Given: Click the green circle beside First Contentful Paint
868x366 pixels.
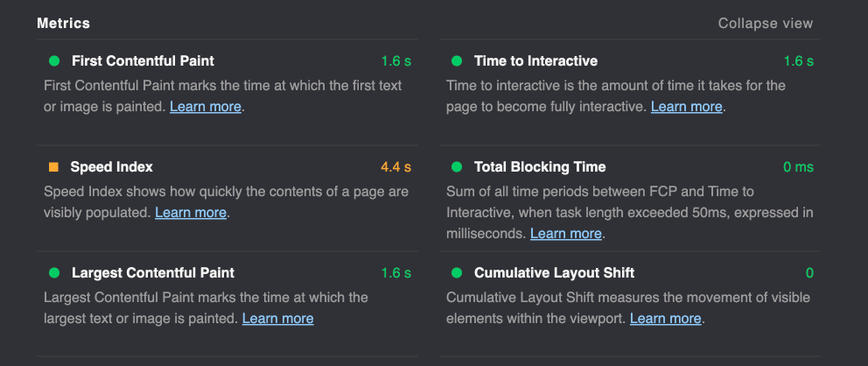Looking at the screenshot, I should [x=54, y=61].
